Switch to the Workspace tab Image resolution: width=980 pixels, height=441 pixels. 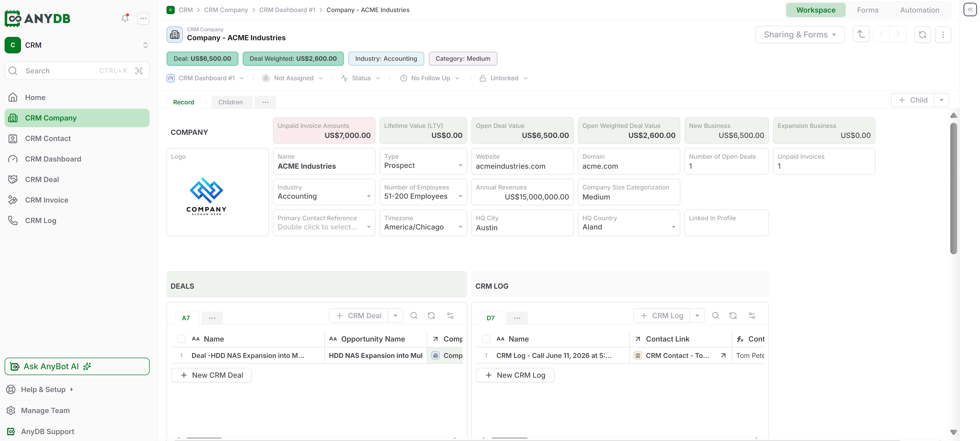(816, 10)
